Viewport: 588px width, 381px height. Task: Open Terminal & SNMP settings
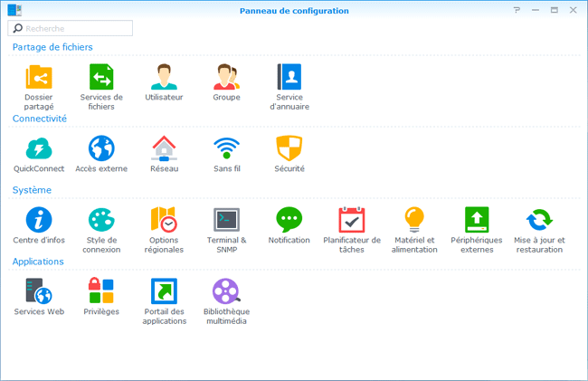click(226, 219)
